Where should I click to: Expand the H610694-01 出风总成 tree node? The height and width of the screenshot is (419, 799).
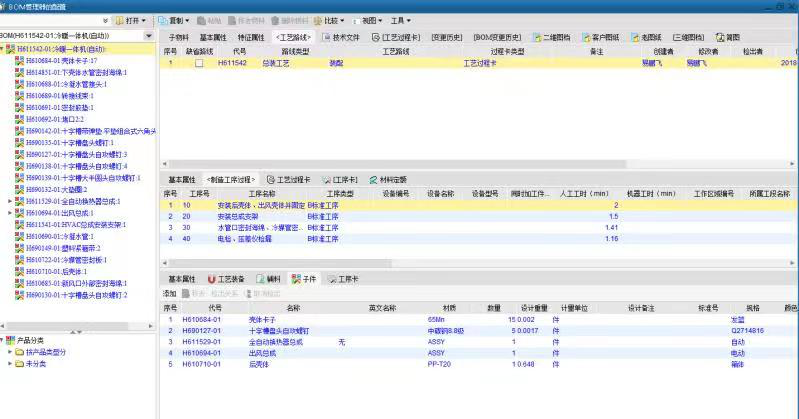(11, 213)
